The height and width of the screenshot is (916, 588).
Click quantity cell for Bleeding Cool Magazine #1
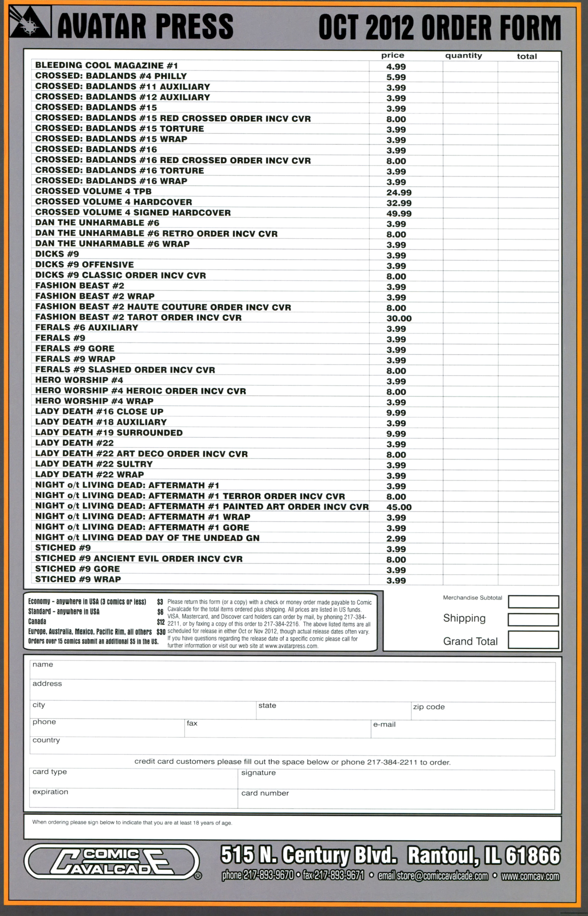[470, 66]
